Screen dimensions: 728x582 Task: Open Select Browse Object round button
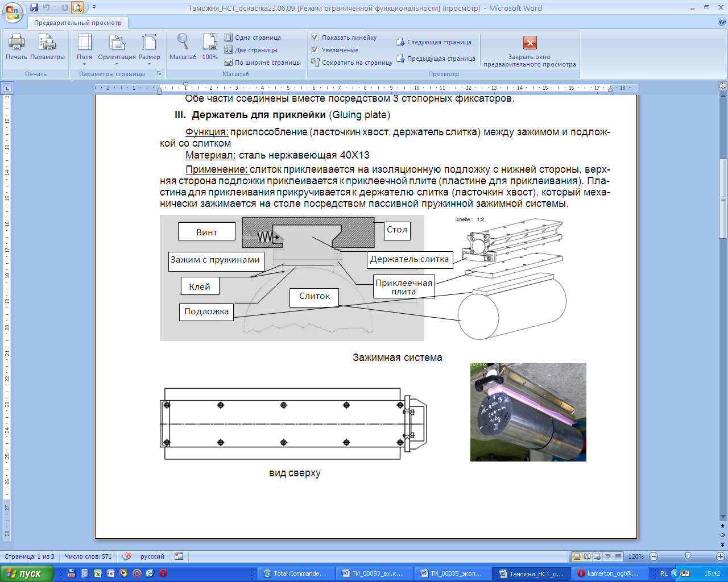point(723,535)
